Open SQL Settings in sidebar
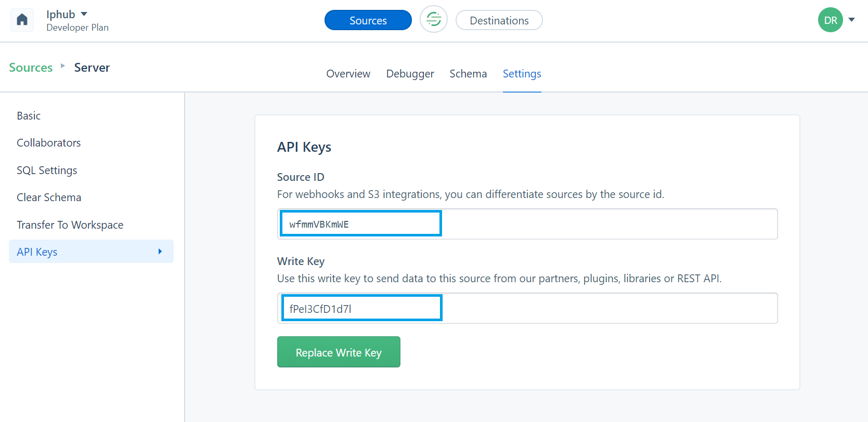 pyautogui.click(x=47, y=170)
